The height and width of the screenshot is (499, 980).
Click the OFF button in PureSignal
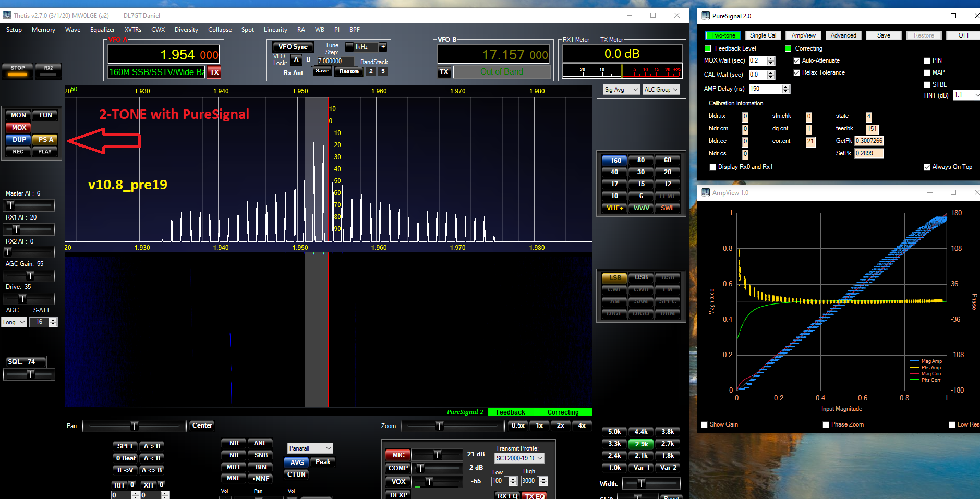click(x=964, y=35)
